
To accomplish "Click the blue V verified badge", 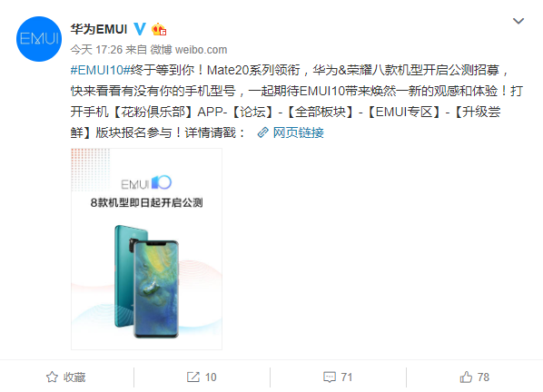I will pyautogui.click(x=140, y=29).
